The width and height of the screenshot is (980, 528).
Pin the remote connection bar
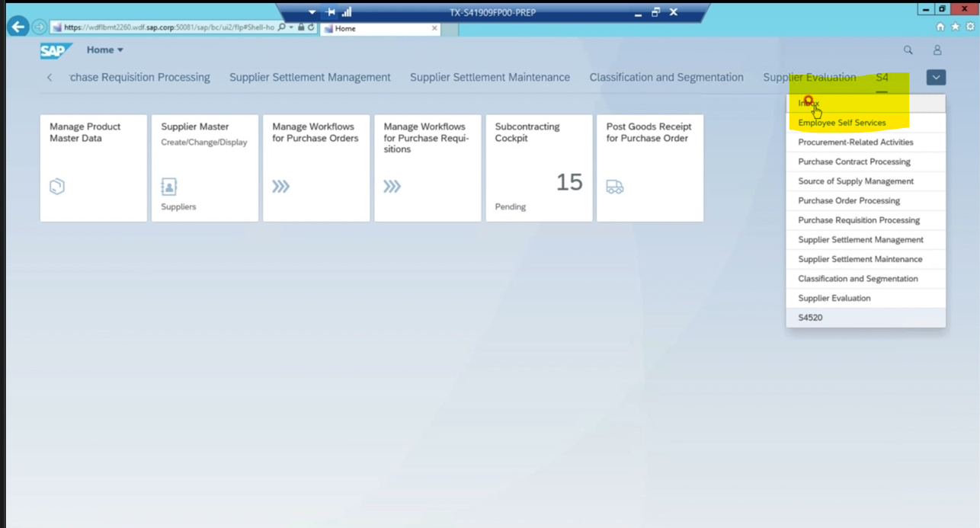(330, 12)
